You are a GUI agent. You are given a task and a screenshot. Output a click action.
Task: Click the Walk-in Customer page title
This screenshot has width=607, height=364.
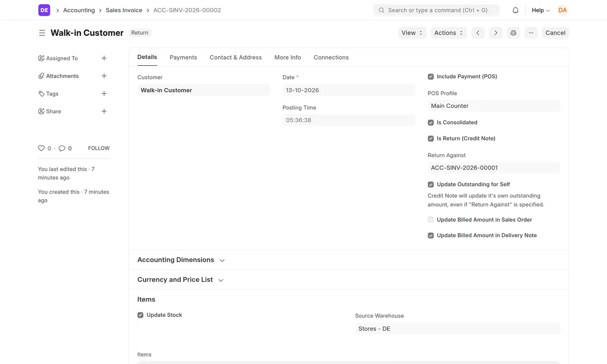(x=87, y=33)
